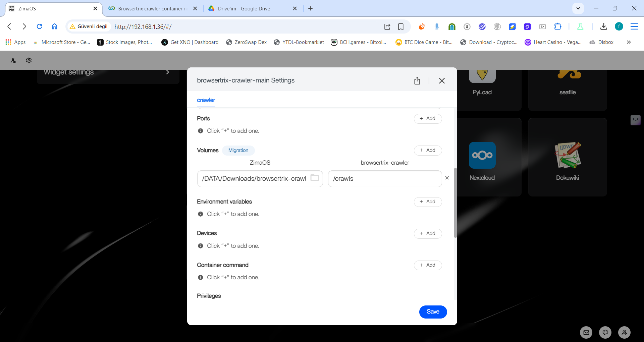644x342 pixels.
Task: Open the account profile icon in ZimaOS bar
Action: coord(13,60)
